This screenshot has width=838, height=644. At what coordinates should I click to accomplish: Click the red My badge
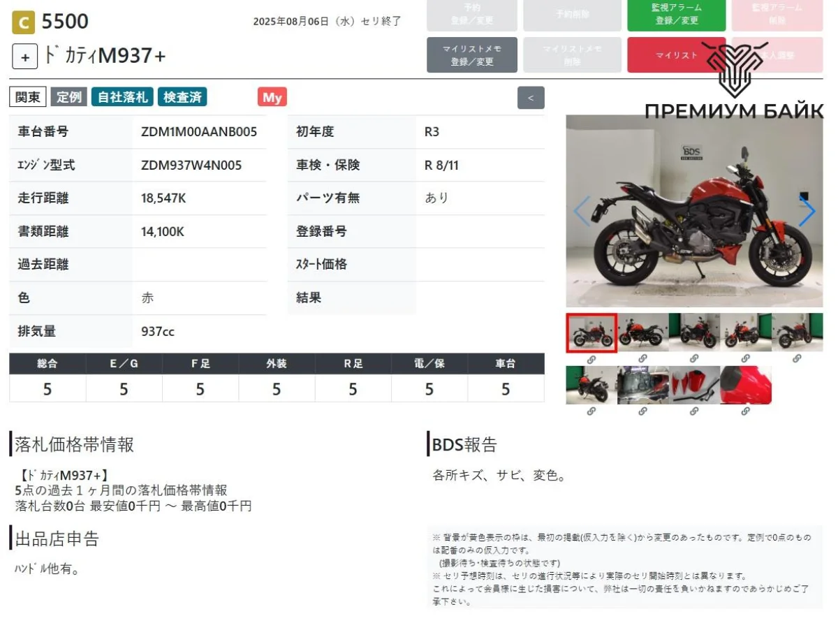(272, 97)
